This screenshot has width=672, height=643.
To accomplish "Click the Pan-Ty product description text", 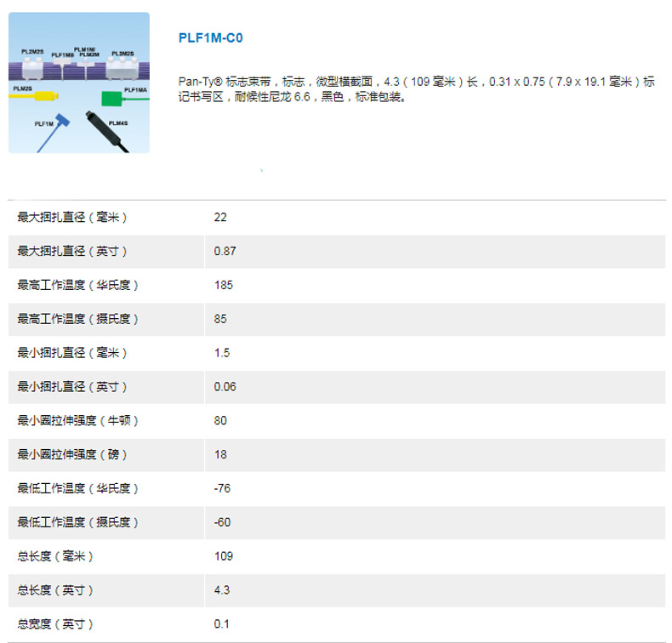I will pos(417,89).
